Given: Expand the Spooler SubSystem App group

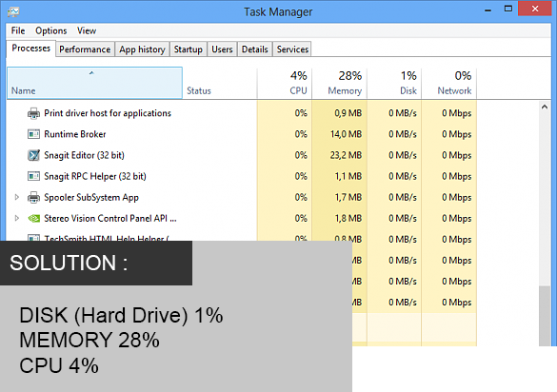Looking at the screenshot, I should (x=17, y=197).
